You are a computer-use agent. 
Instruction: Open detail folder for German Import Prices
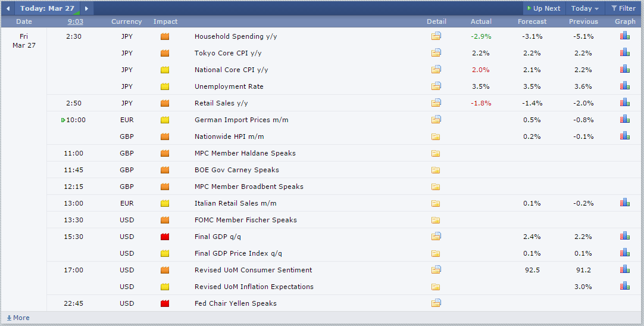tap(436, 120)
